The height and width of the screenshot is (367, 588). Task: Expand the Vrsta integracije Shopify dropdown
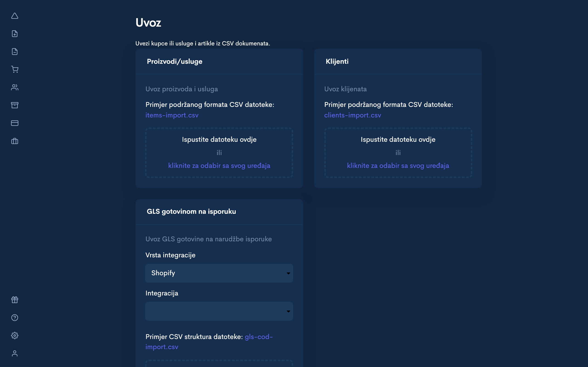(219, 273)
